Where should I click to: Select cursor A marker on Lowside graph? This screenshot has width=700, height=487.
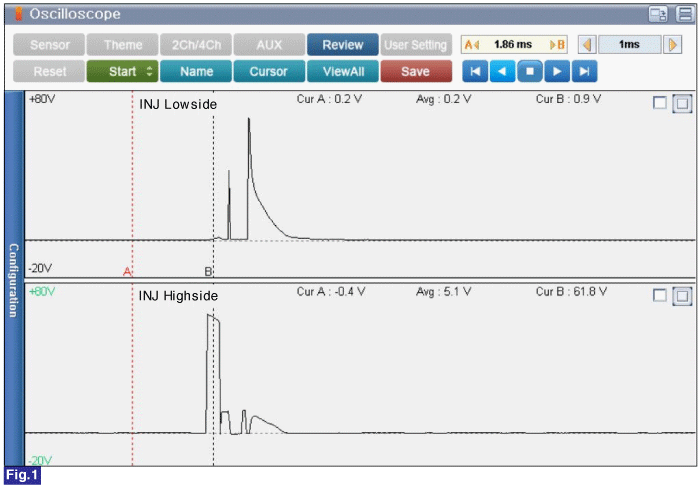(127, 271)
